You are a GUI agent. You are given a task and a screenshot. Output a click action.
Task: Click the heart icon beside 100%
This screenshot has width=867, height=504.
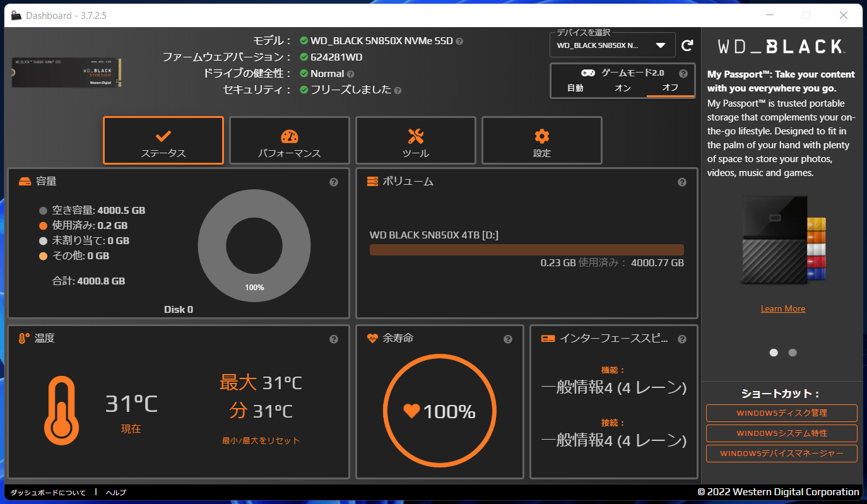411,411
